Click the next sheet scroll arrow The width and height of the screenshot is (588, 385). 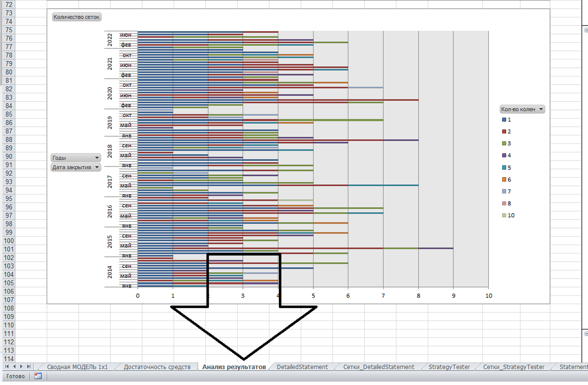pyautogui.click(x=21, y=367)
